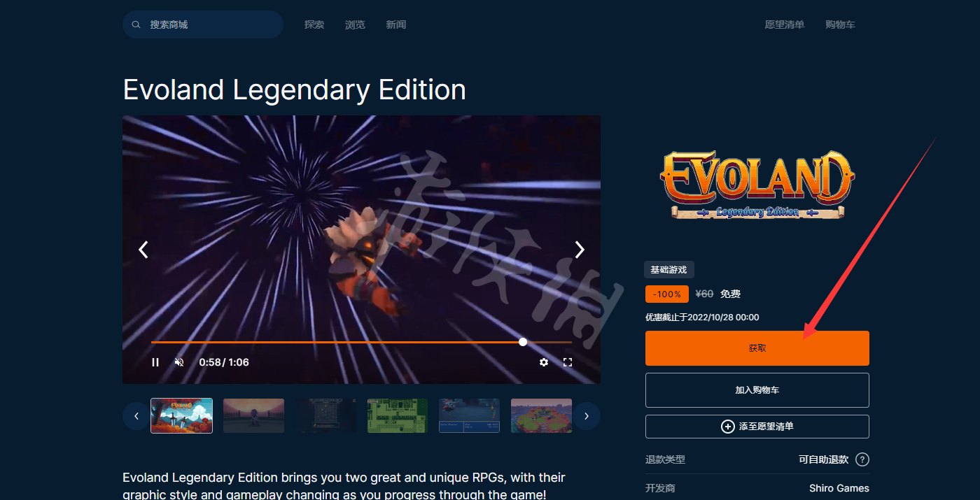The image size is (980, 500).
Task: Open video settings gear
Action: pos(544,362)
